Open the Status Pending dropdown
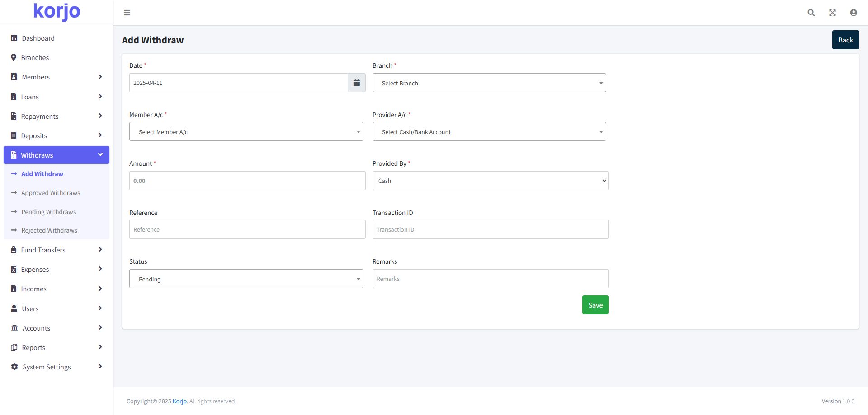The image size is (868, 415). click(246, 279)
